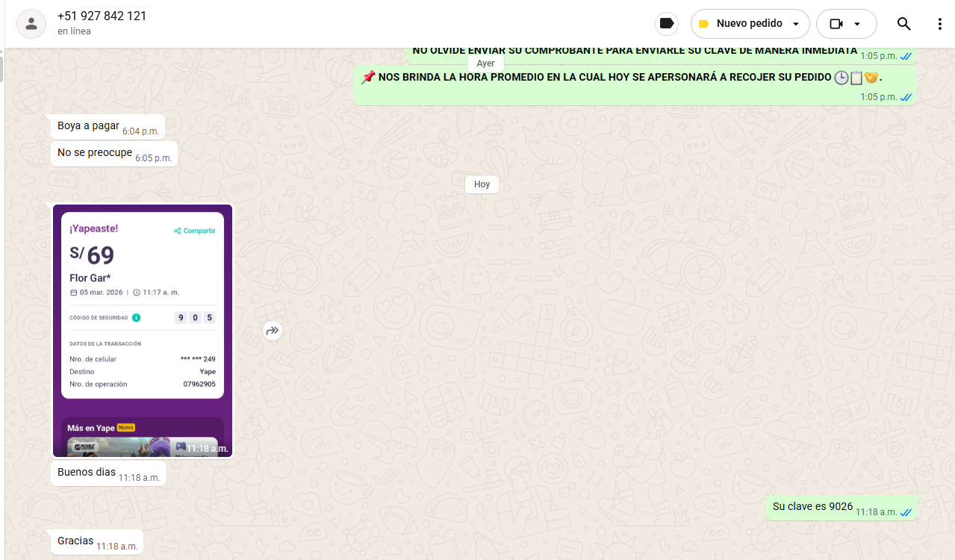Image resolution: width=955 pixels, height=560 pixels.
Task: Click read-receipt checkmarks on 'Su clave es 9026'
Action: (x=906, y=512)
